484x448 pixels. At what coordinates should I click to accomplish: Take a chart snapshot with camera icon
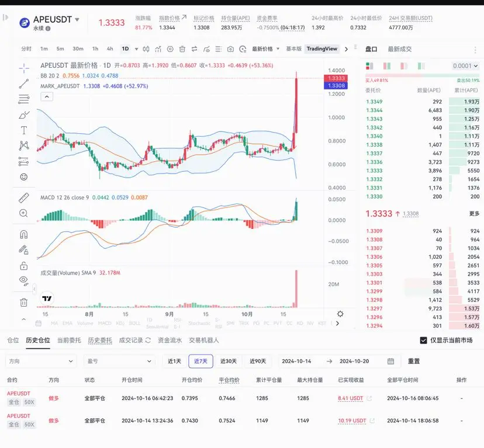[x=230, y=49]
